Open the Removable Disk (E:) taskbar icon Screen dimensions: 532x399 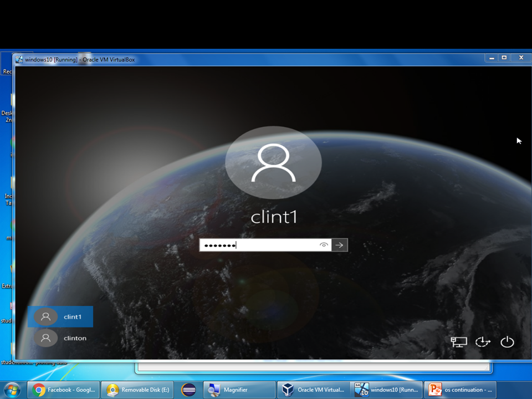pos(137,390)
